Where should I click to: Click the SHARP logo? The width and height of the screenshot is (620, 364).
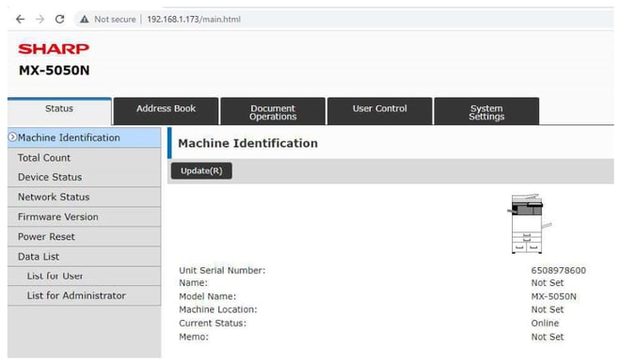click(x=54, y=49)
